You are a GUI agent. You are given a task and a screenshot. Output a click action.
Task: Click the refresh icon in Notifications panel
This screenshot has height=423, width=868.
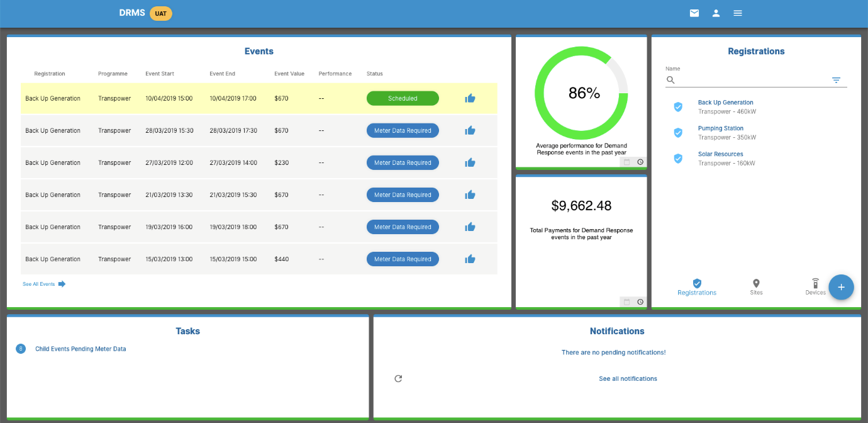click(398, 378)
